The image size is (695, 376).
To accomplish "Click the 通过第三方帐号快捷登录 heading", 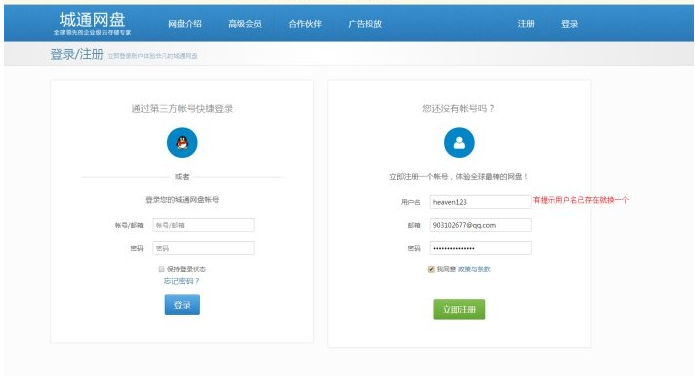I will (182, 109).
